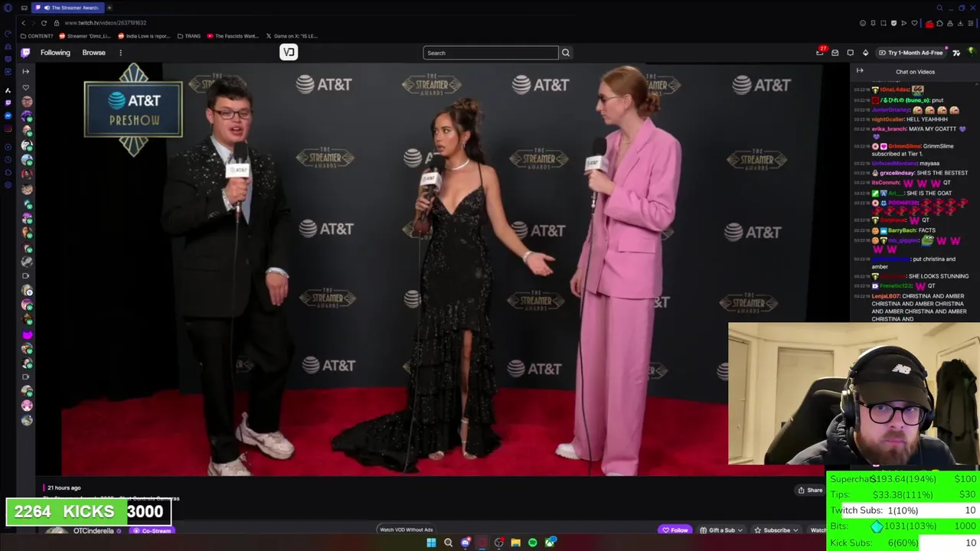Open the India Love is repor bookmark
This screenshot has width=980, height=551.
pyautogui.click(x=144, y=36)
